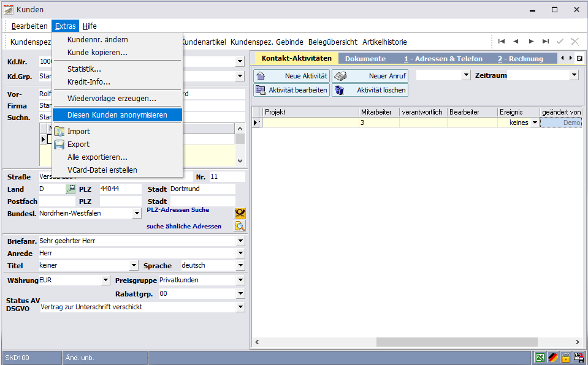
Task: Open the Sprache deutsch dropdown
Action: click(x=240, y=265)
